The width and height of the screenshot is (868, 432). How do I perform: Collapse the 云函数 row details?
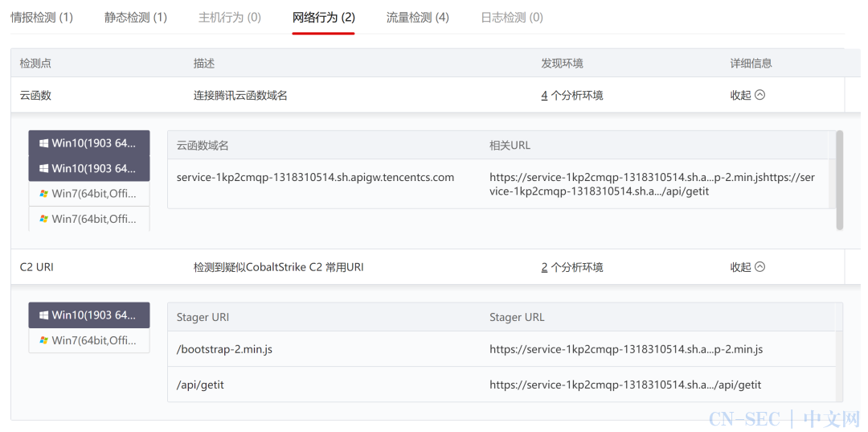[747, 95]
